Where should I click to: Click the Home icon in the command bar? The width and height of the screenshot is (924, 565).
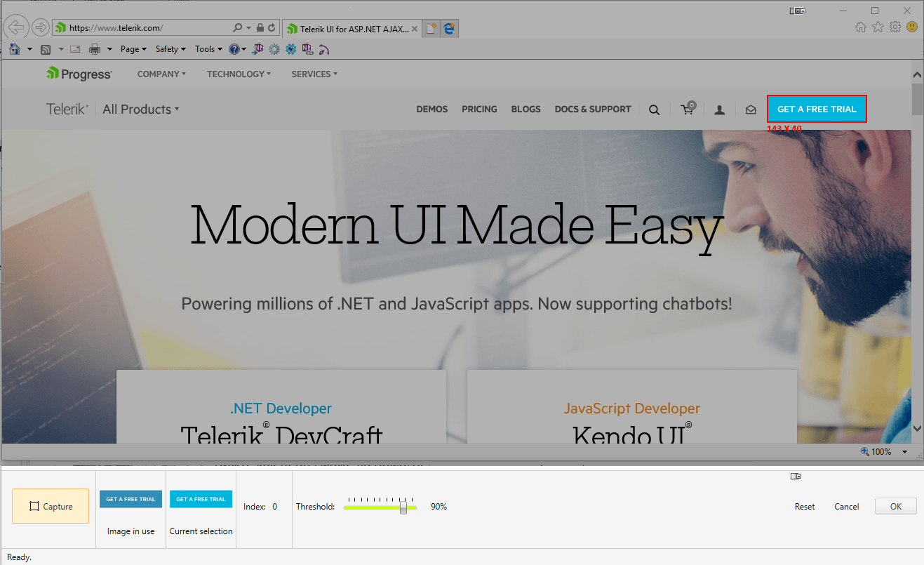click(x=15, y=49)
